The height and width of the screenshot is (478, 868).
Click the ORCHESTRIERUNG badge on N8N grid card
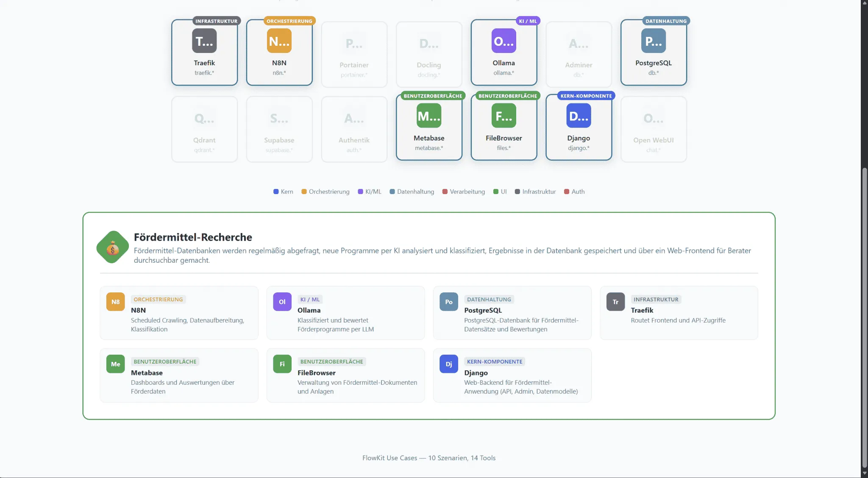[289, 21]
